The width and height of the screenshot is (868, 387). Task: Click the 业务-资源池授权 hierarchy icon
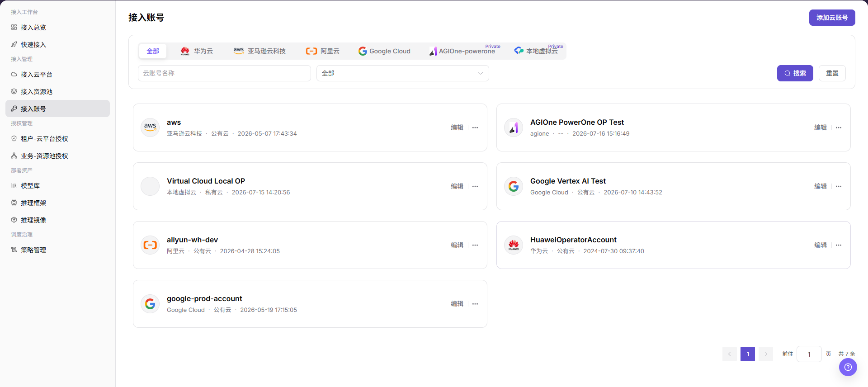pos(14,156)
